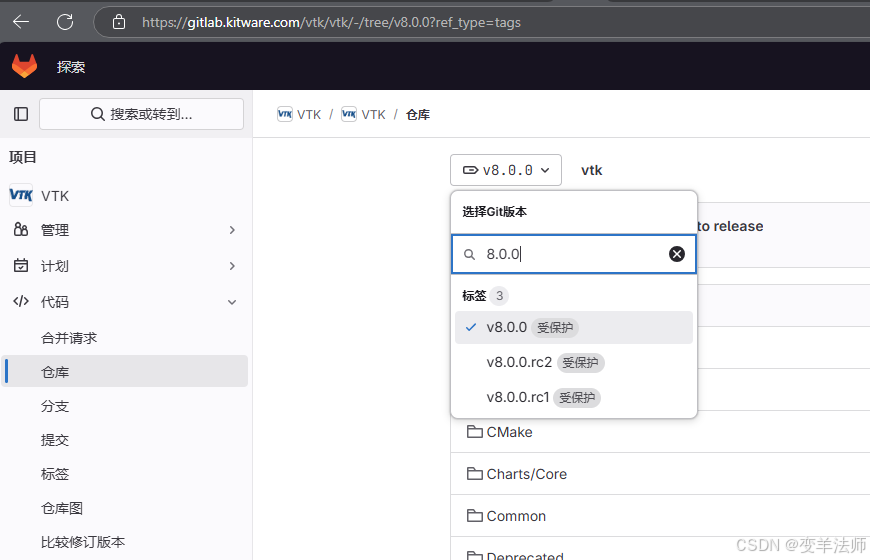The height and width of the screenshot is (560, 870).
Task: Click the 管理 users icon
Action: click(x=21, y=229)
